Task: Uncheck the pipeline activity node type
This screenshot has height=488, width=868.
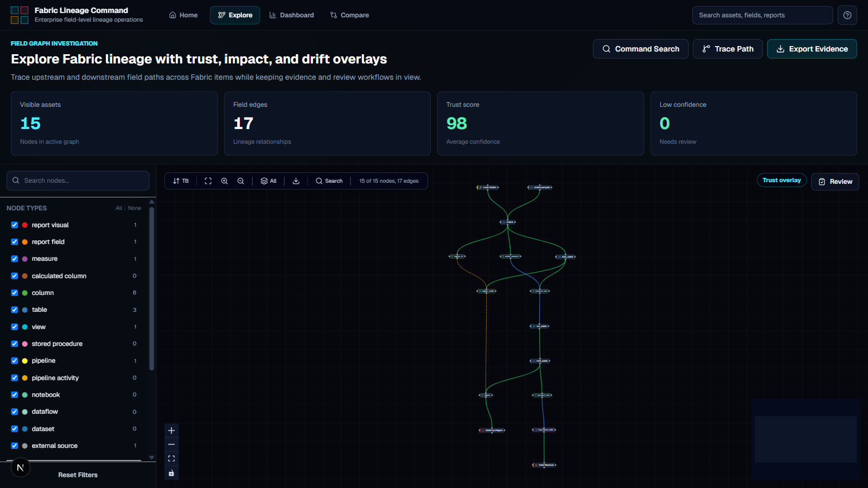Action: click(x=15, y=378)
